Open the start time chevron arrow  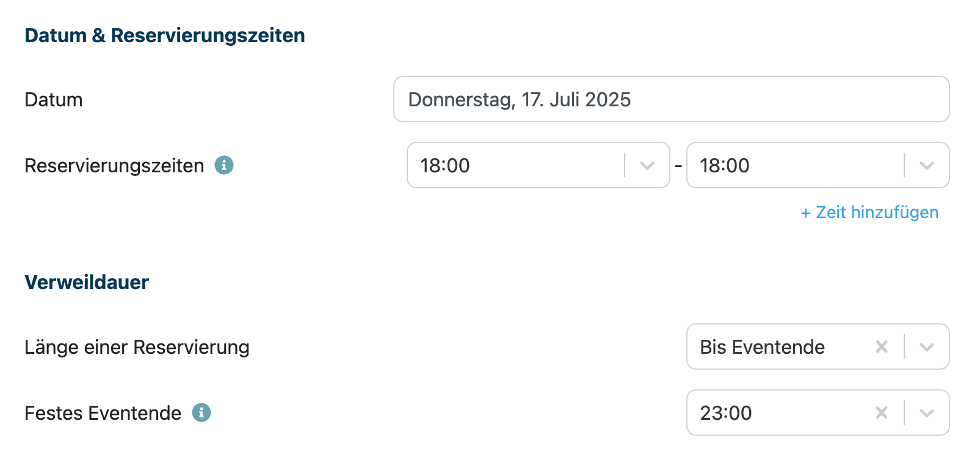coord(647,166)
